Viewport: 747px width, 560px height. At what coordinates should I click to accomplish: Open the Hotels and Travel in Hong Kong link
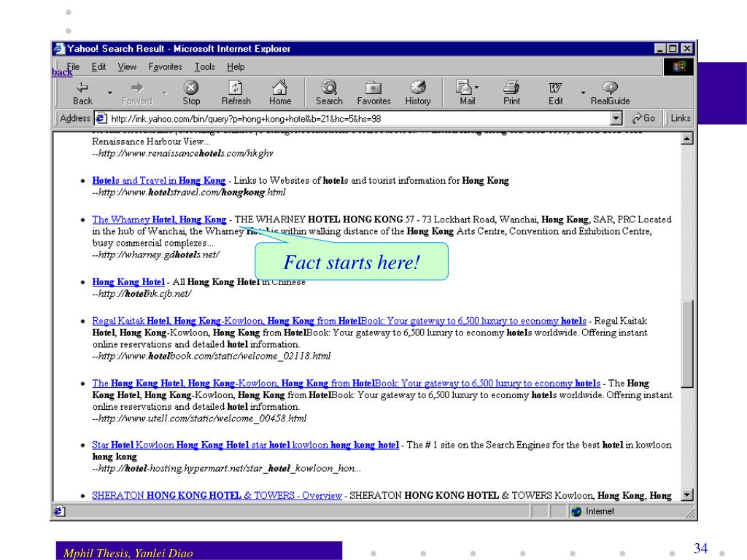158,181
